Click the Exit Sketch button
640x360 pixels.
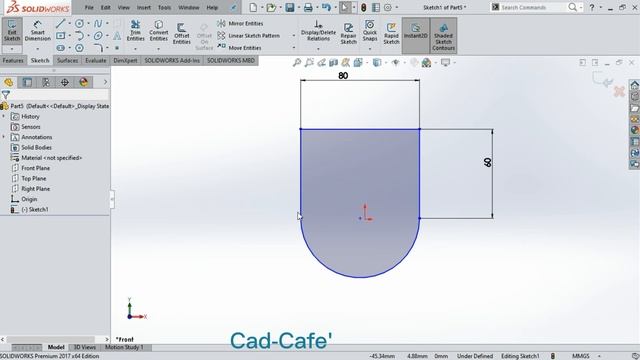click(x=12, y=30)
